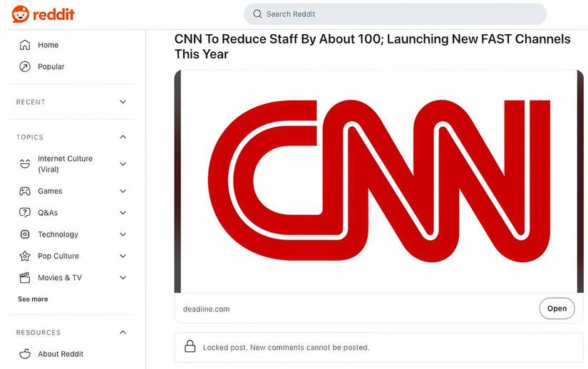The image size is (588, 369).
Task: Select the Q&As question bubble icon
Action: [x=25, y=213]
